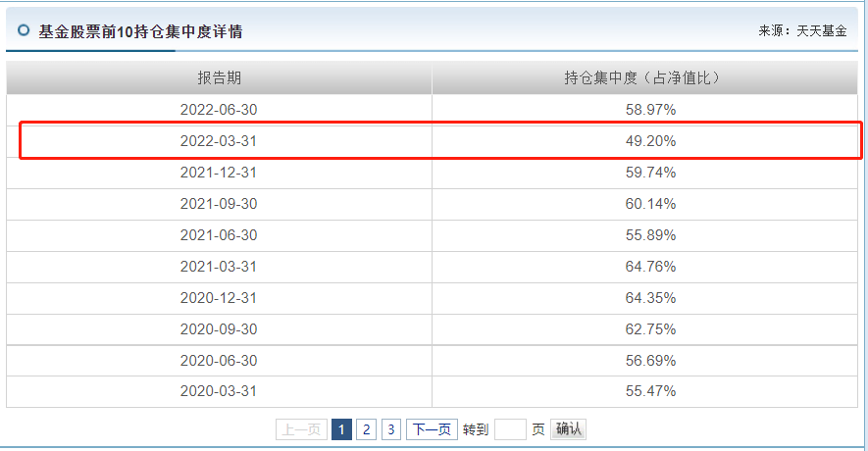Screen dimensions: 868x451
Task: Click the 报告期 column header
Action: coord(220,78)
